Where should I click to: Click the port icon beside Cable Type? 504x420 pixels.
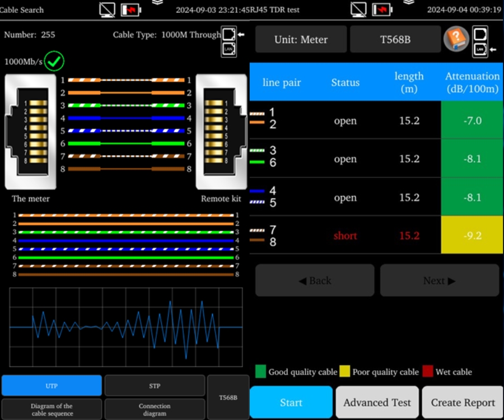pos(228,41)
